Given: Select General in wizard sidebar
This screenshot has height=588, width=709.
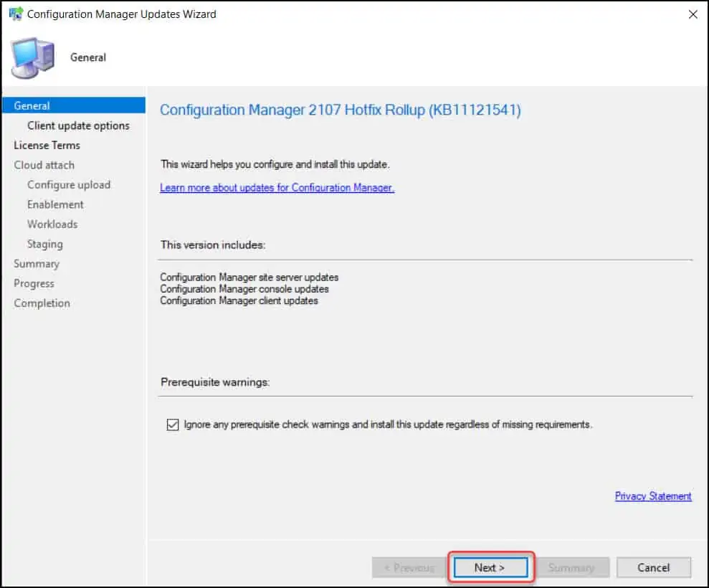Looking at the screenshot, I should pos(74,105).
